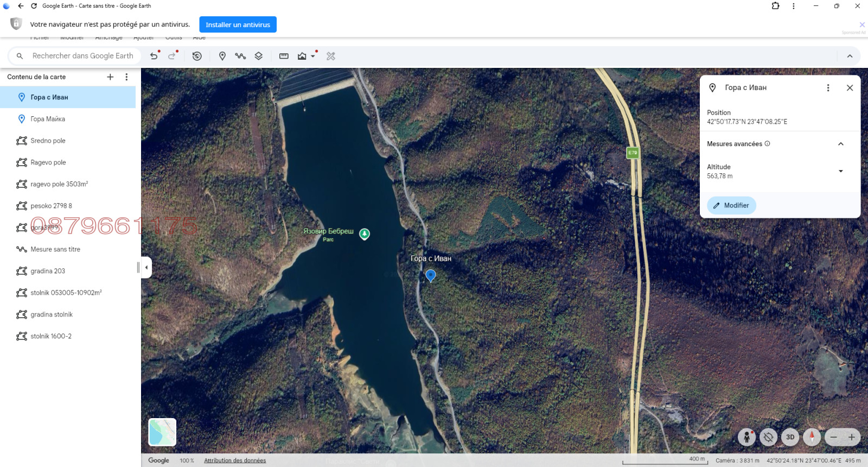Select the pesoko 2798 8 item
The height and width of the screenshot is (467, 868).
(68, 206)
